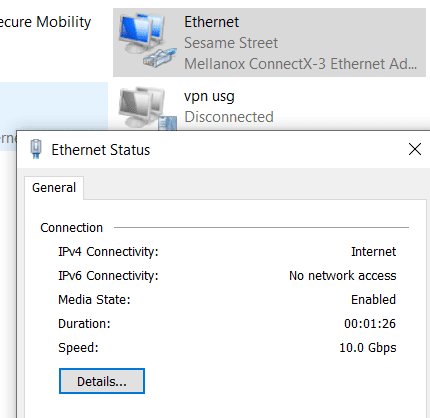The image size is (430, 418).
Task: Click the Duration 00:01:26 value
Action: point(370,324)
